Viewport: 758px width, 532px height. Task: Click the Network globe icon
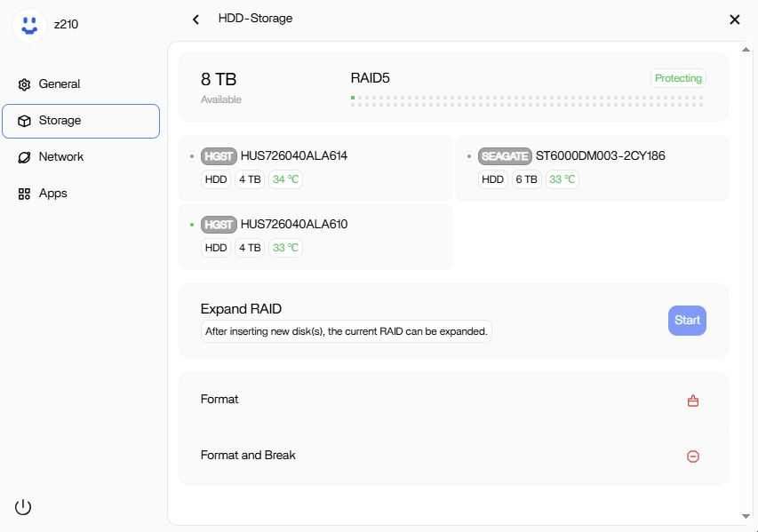pyautogui.click(x=24, y=157)
